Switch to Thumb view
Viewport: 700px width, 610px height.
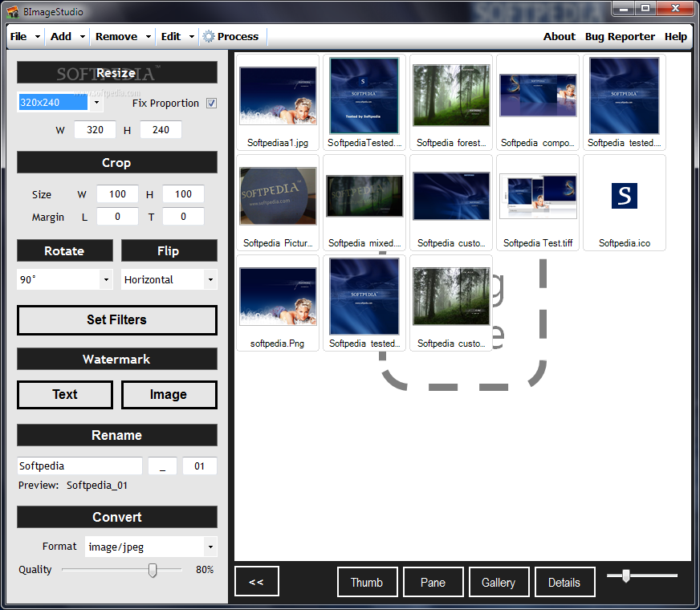coord(367,582)
